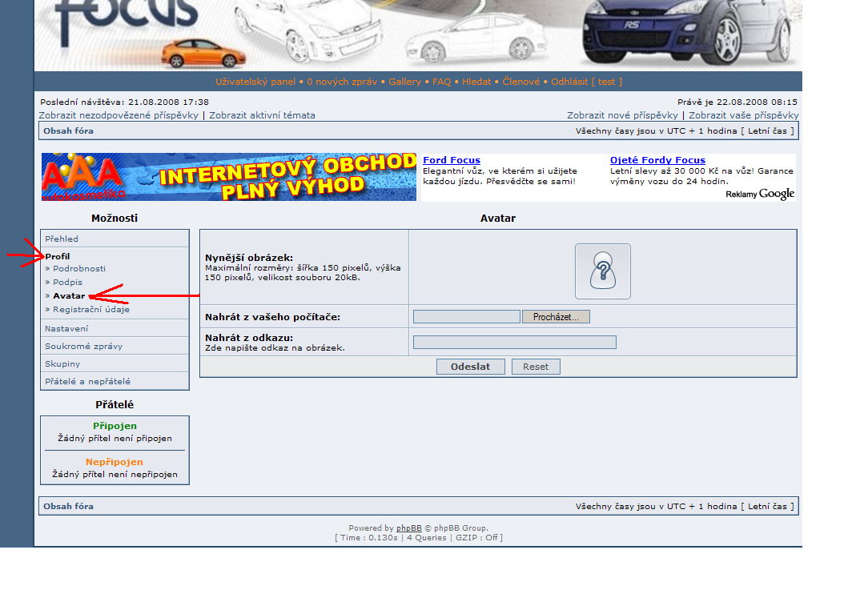The image size is (868, 614).
Task: Click the Ford Focus ad link
Action: point(451,160)
